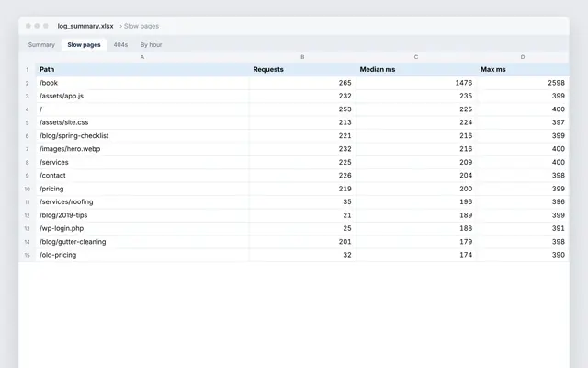
Task: Click the log_summary.xlsx file name
Action: 85,26
